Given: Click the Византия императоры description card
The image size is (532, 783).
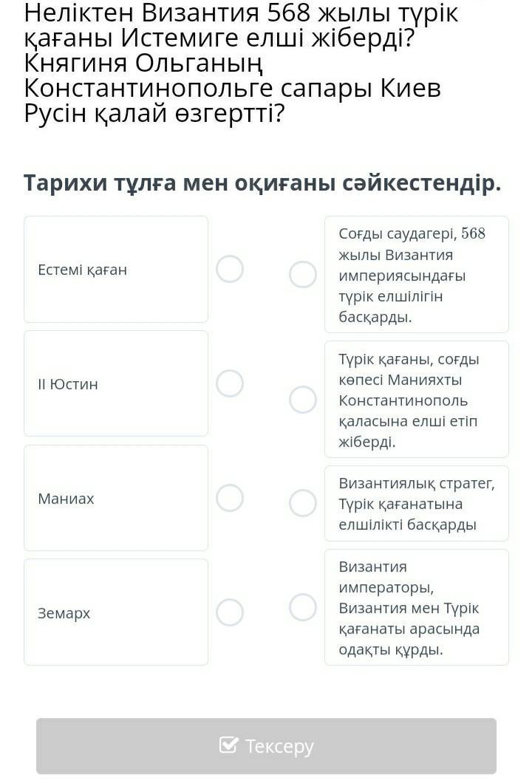Looking at the screenshot, I should [x=416, y=607].
